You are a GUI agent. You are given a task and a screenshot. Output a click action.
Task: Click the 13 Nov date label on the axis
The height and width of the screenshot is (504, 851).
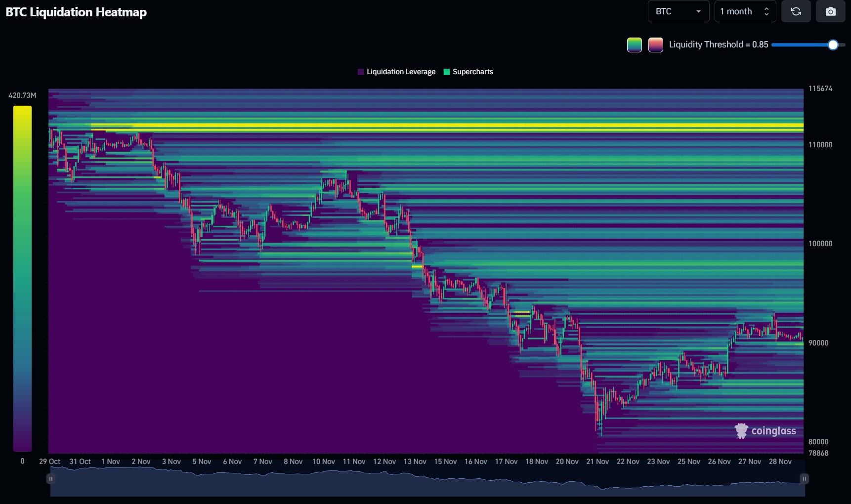pos(415,462)
